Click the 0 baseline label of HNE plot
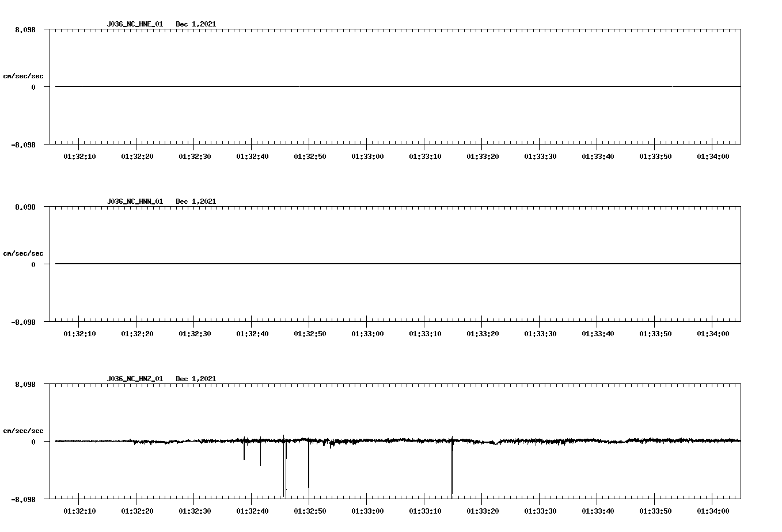782x532 pixels. (33, 87)
